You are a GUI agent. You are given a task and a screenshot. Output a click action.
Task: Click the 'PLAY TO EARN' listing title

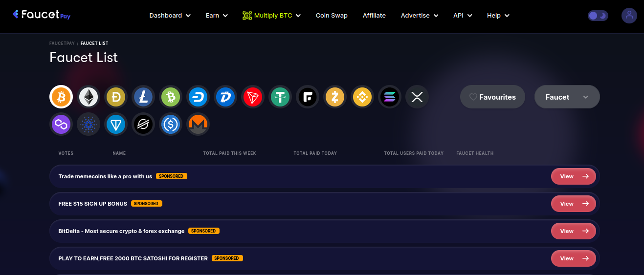(133, 258)
